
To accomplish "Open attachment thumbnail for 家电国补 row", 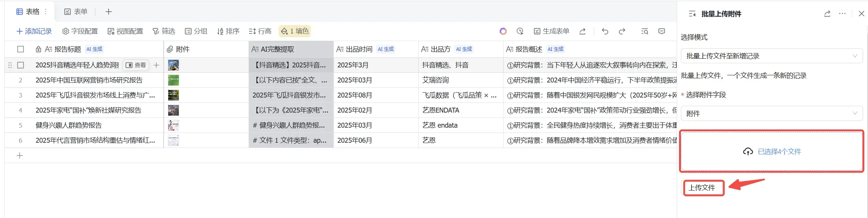I will 173,110.
